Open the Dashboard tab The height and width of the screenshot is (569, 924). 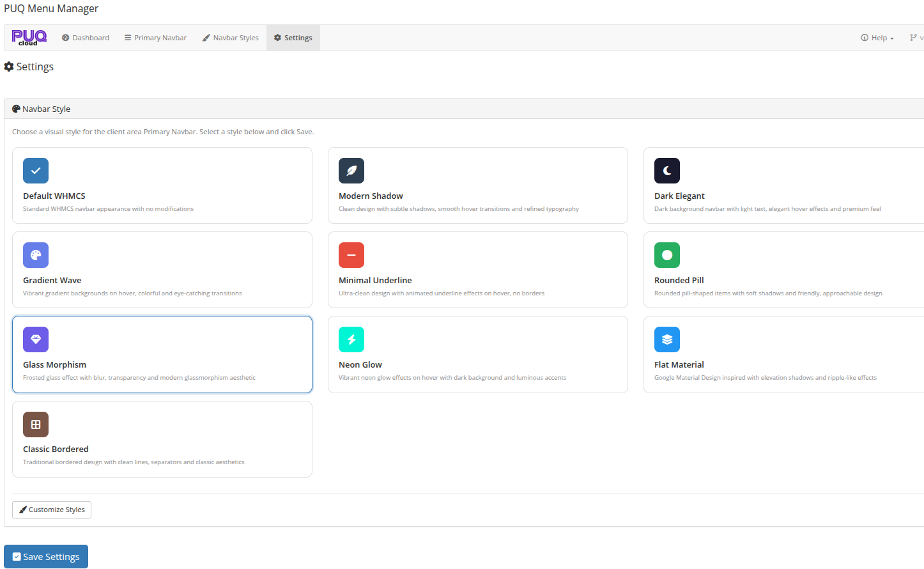point(85,37)
